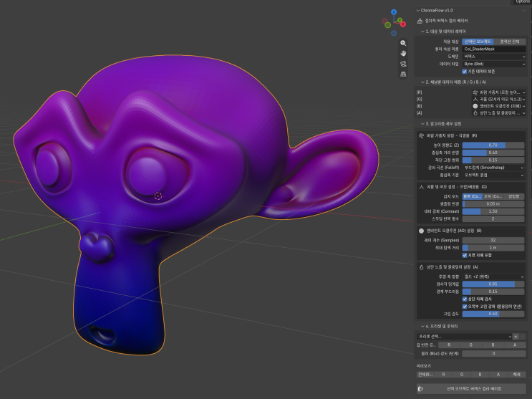Click the 선택 오브젝트 버텍스 컬러 베이킹 button

tap(471, 388)
